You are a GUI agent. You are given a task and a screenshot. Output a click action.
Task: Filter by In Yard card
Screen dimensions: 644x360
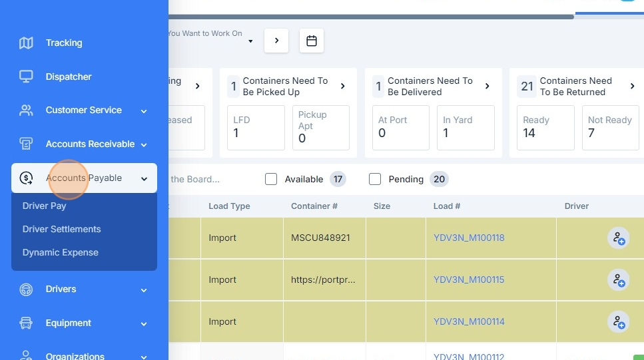[466, 128]
